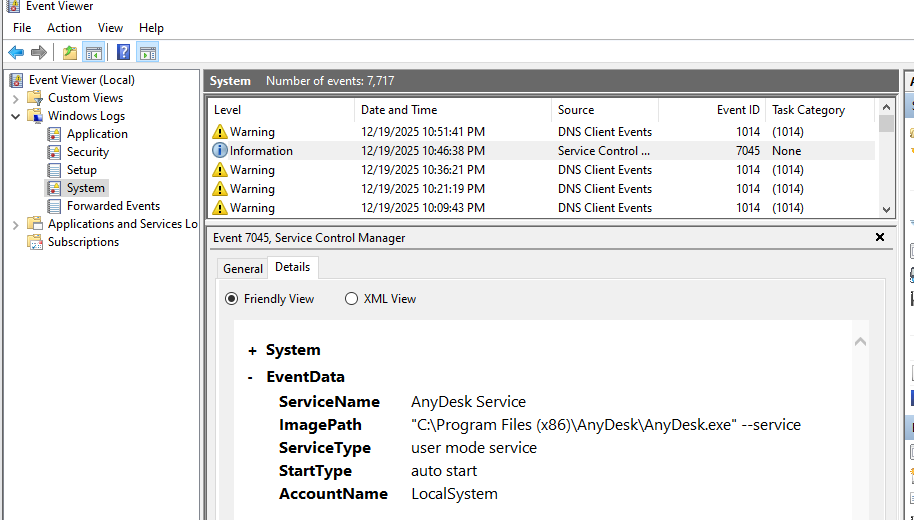This screenshot has height=520, width=914.
Task: Collapse the Windows Logs tree node
Action: click(x=16, y=117)
